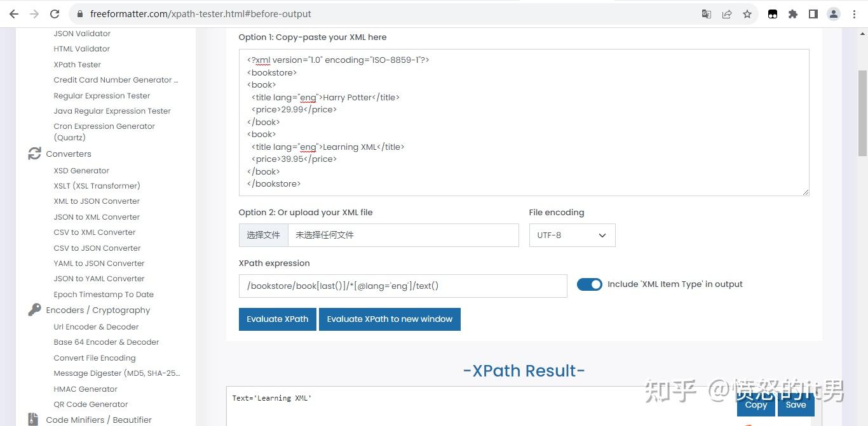
Task: Click the key icon next to Encoders / Cryptography
Action: pos(34,309)
